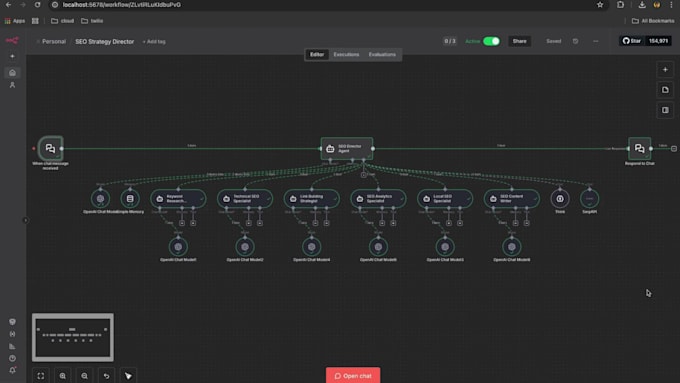This screenshot has height=383, width=680.
Task: Click the Personal breadcrumb link
Action: [54, 42]
